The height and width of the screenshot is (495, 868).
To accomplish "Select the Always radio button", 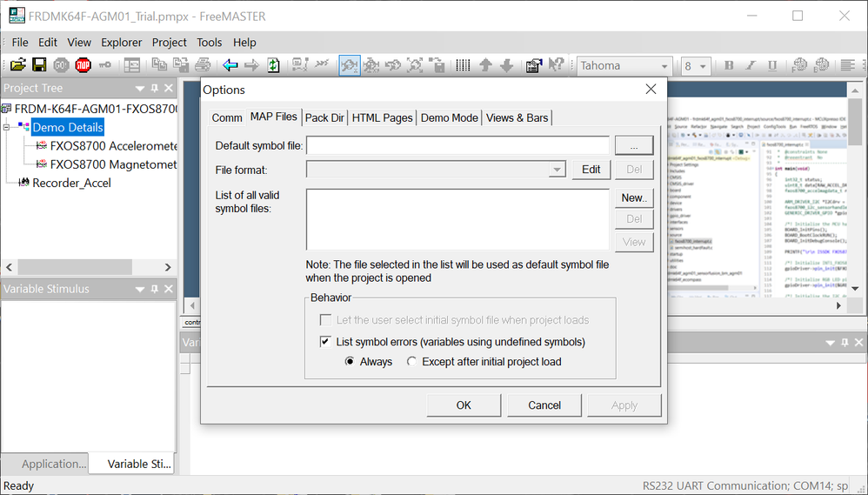I will click(350, 362).
